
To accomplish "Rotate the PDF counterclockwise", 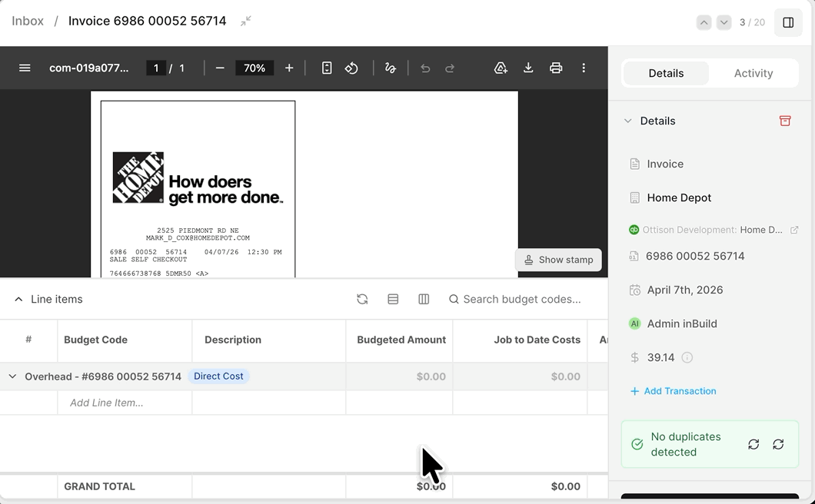I will click(x=351, y=68).
